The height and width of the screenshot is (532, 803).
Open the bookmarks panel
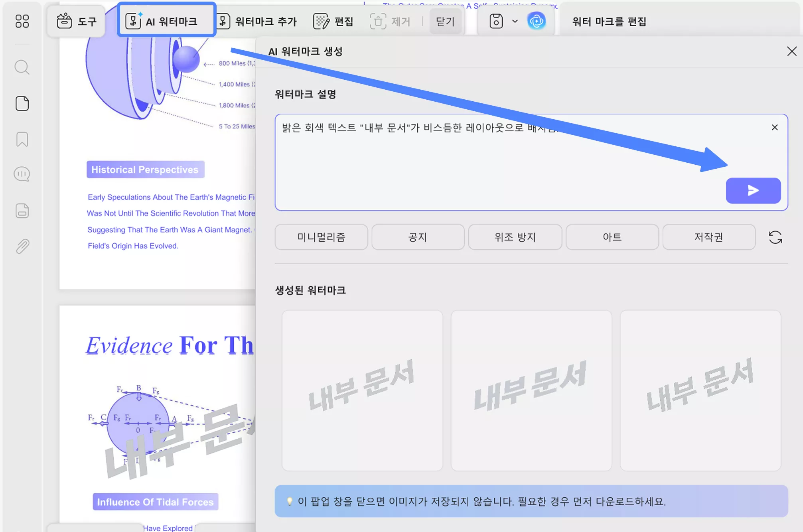22,140
